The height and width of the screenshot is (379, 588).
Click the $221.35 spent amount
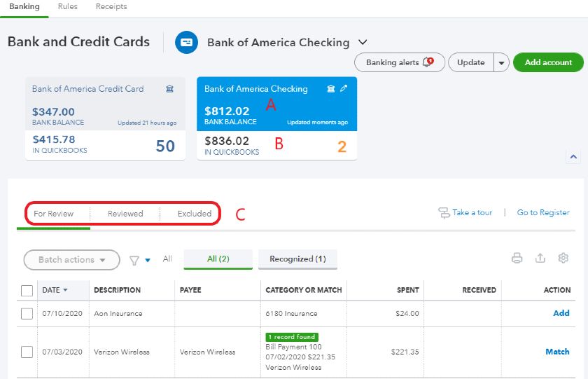tap(405, 352)
